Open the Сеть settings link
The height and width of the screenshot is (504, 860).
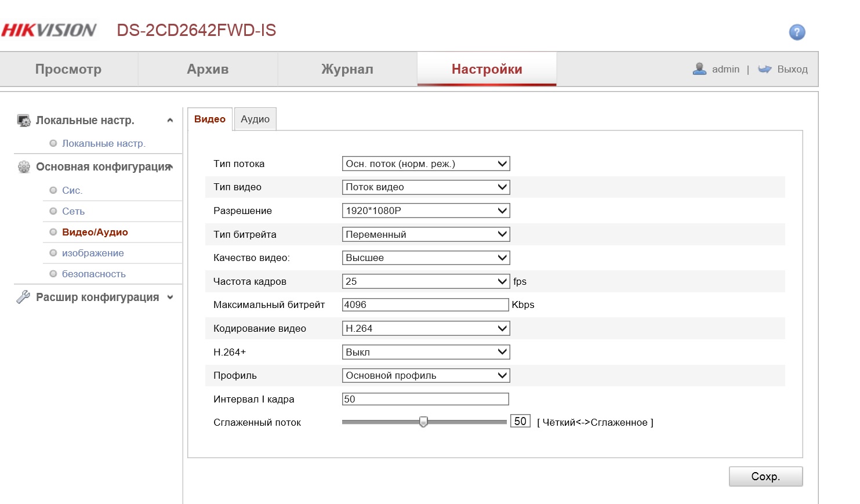(x=73, y=211)
